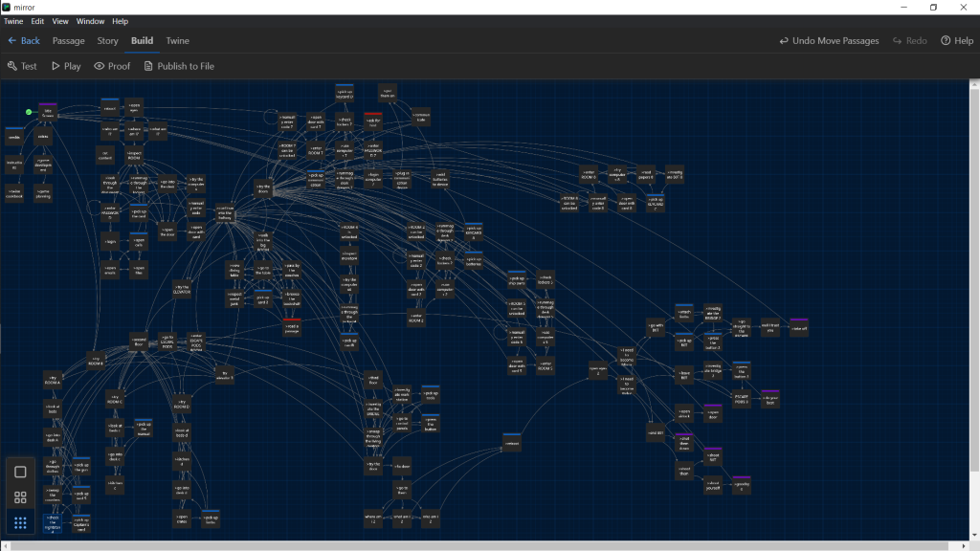Select the ">try the doors" passage

(262, 188)
